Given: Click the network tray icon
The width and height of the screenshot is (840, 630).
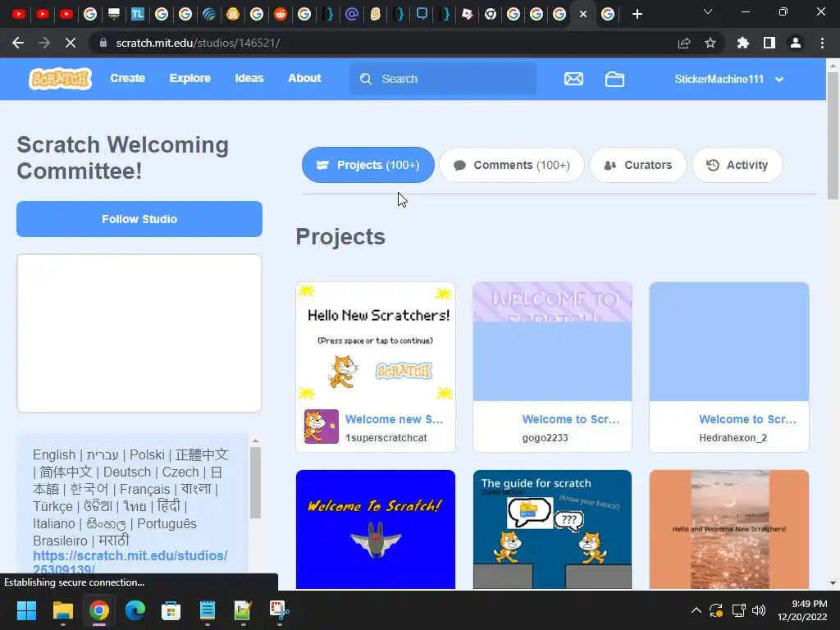Looking at the screenshot, I should pos(739,610).
